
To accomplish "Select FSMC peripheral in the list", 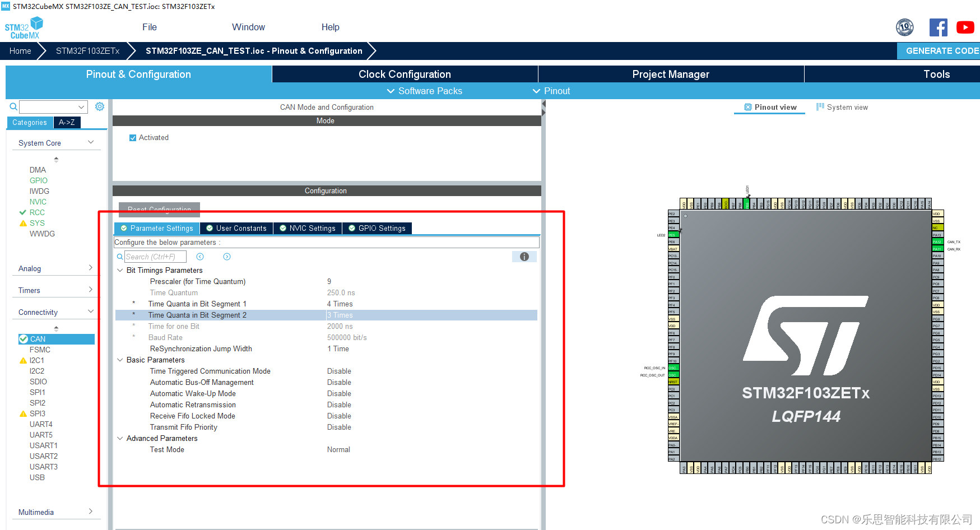I will point(40,350).
